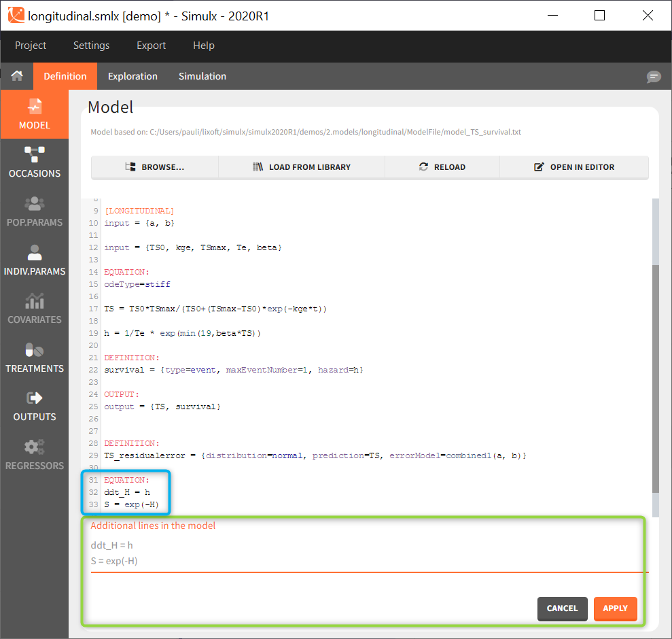Open the Outputs sidebar section
The width and height of the screenshot is (672, 639).
coord(34,406)
